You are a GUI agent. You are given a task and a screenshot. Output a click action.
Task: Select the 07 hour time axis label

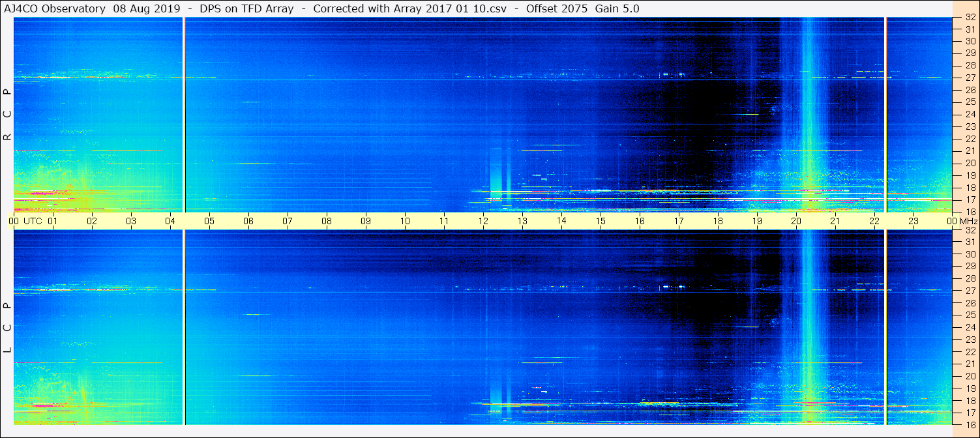point(288,221)
